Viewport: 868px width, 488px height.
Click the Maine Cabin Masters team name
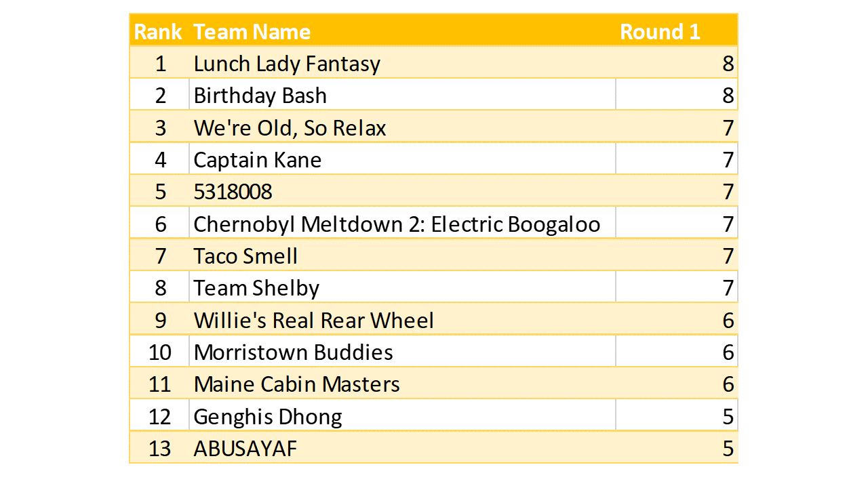click(296, 384)
